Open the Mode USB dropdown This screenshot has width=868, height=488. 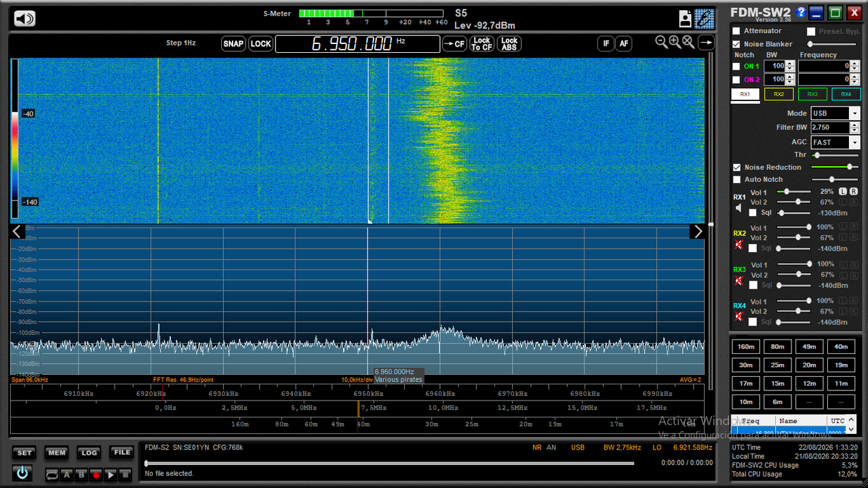coord(835,113)
